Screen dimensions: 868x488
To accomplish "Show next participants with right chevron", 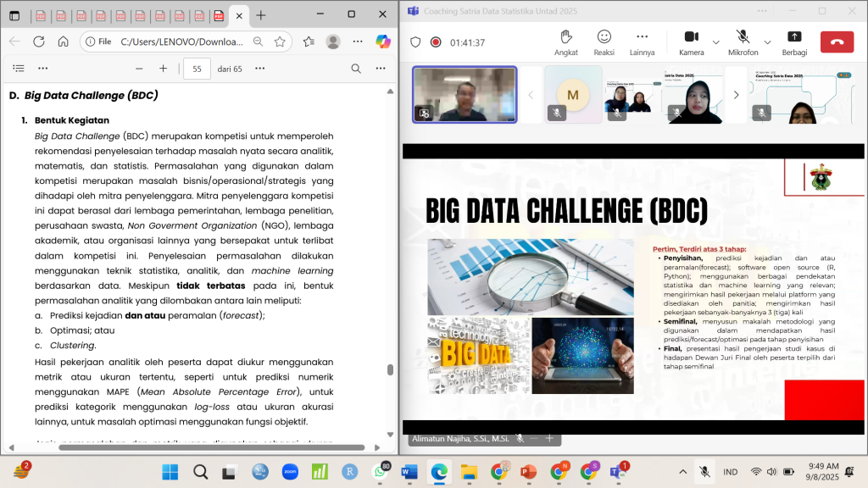I will tap(736, 95).
